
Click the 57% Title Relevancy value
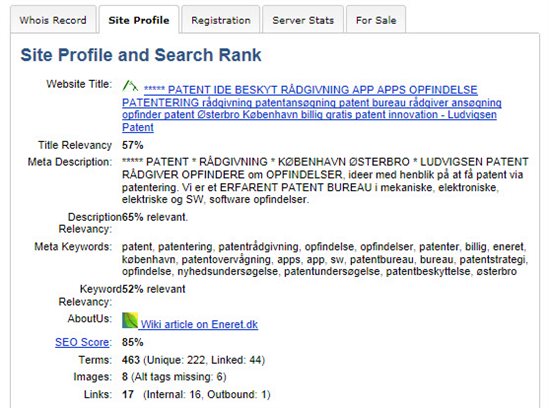(x=133, y=145)
